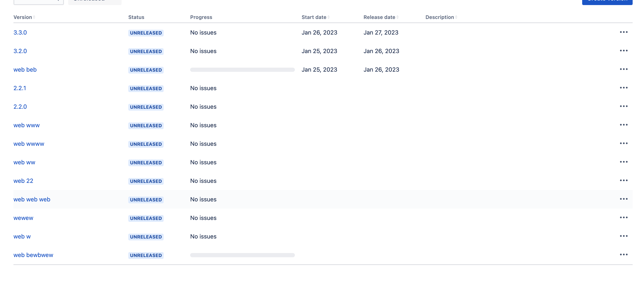The width and height of the screenshot is (644, 292).
Task: Open the more actions menu for web beb
Action: click(624, 69)
